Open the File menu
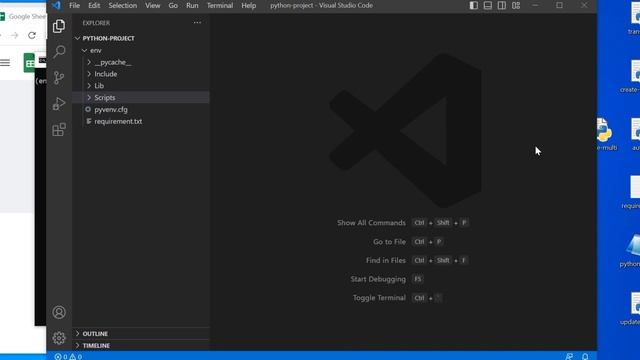 (74, 5)
